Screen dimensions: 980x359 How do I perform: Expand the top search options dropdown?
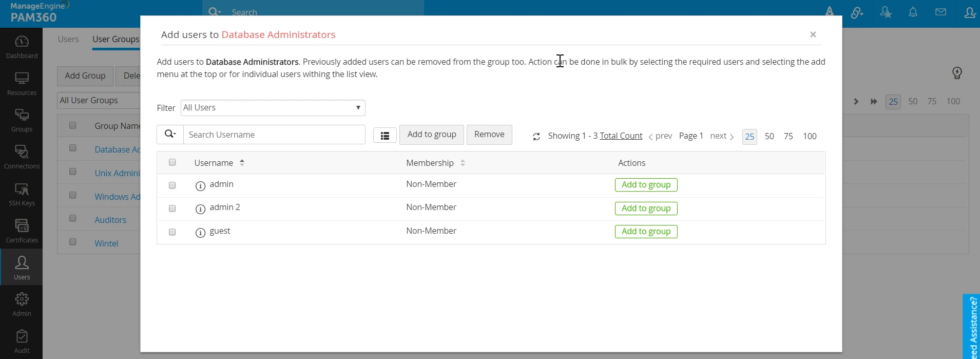[x=215, y=12]
